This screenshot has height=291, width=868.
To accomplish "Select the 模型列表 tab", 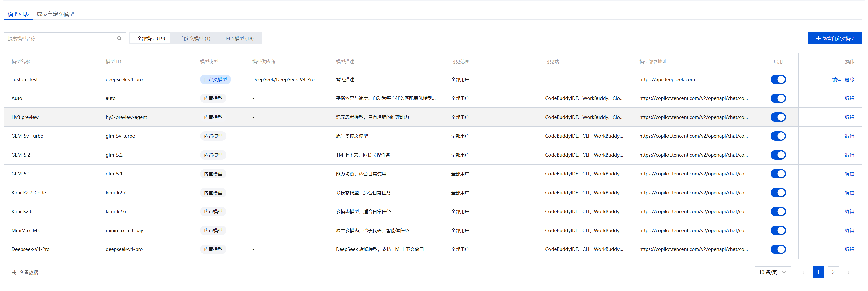I will pyautogui.click(x=18, y=14).
